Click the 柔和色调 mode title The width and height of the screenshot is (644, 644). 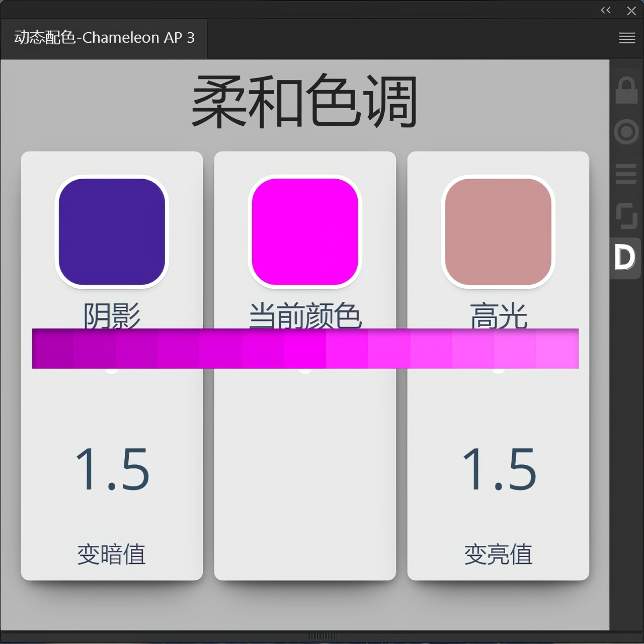(304, 102)
